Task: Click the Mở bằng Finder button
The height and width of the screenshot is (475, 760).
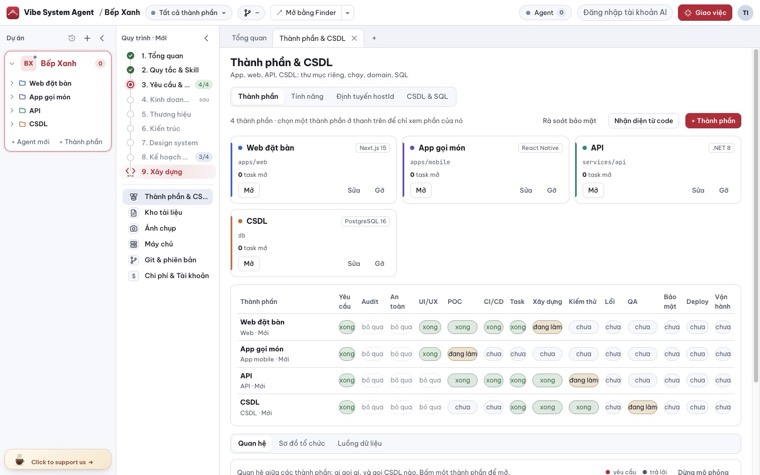Action: tap(306, 13)
